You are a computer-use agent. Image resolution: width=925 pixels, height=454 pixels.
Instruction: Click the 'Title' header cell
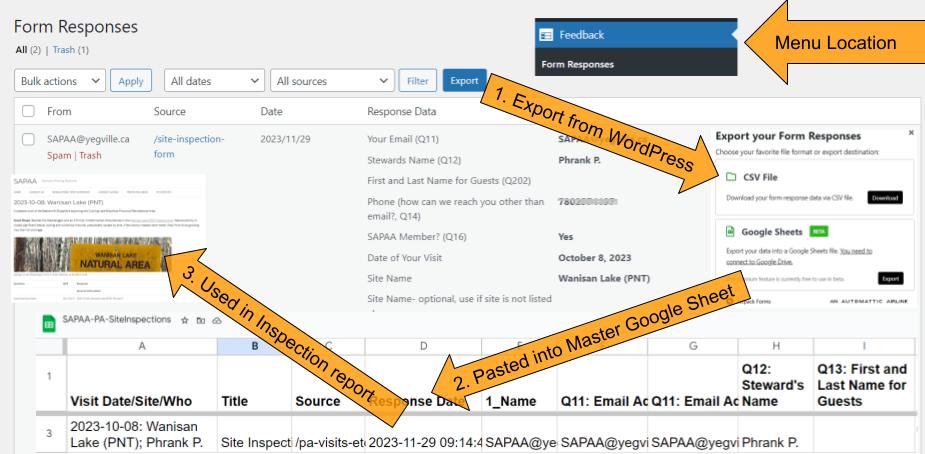254,383
